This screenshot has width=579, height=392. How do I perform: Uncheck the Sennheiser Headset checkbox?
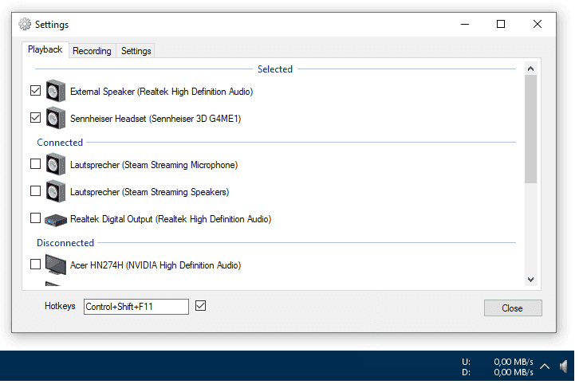pos(35,118)
